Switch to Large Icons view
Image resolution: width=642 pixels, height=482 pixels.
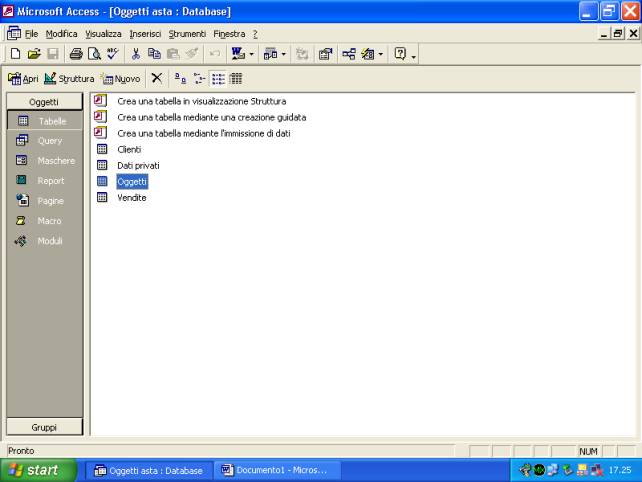tap(180, 78)
